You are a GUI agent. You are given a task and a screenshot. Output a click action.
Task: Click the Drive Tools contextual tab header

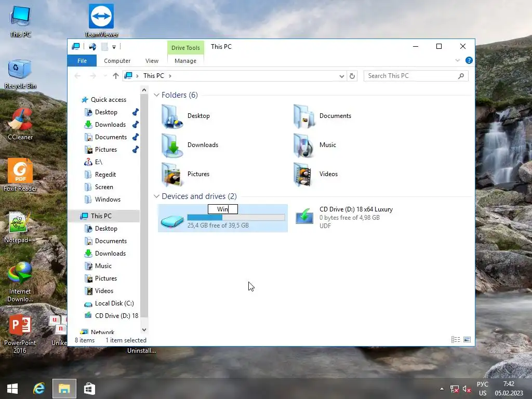[185, 47]
